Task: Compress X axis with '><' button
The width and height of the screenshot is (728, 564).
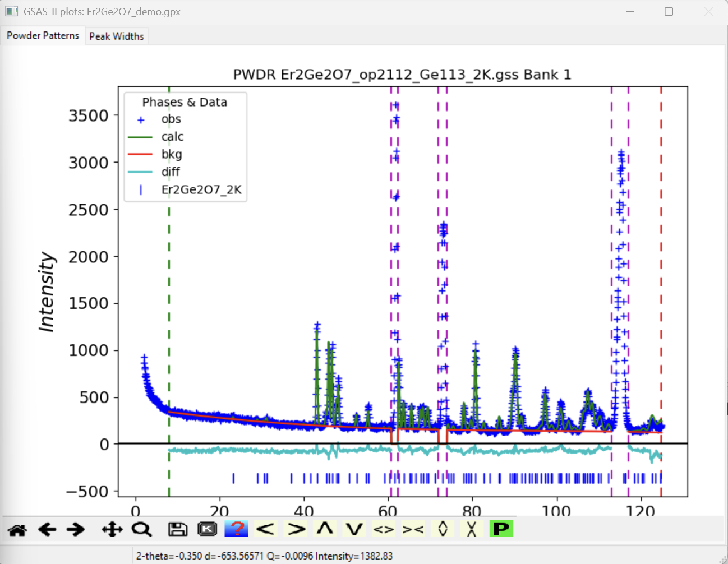Action: [413, 529]
